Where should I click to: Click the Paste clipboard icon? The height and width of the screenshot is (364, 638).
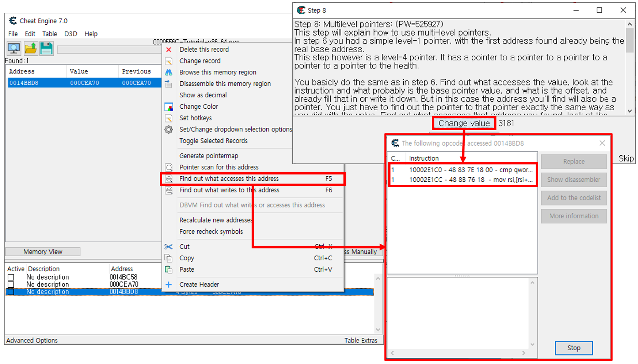click(169, 270)
